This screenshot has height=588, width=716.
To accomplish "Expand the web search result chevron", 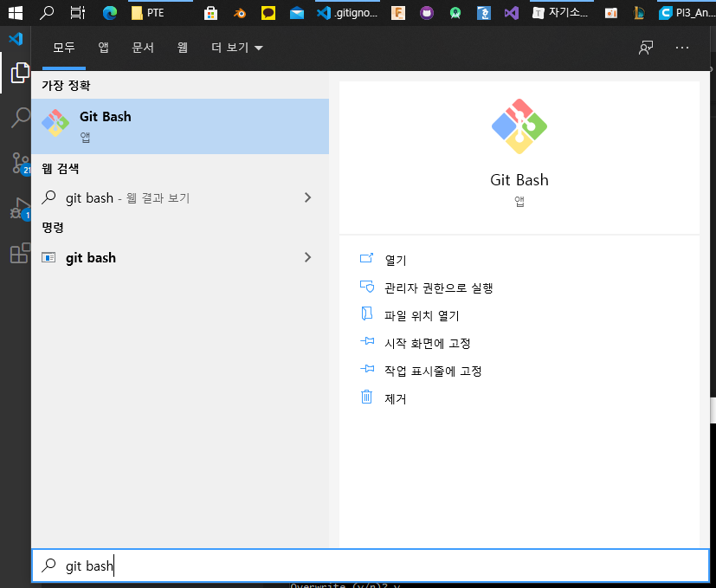I will (x=307, y=197).
